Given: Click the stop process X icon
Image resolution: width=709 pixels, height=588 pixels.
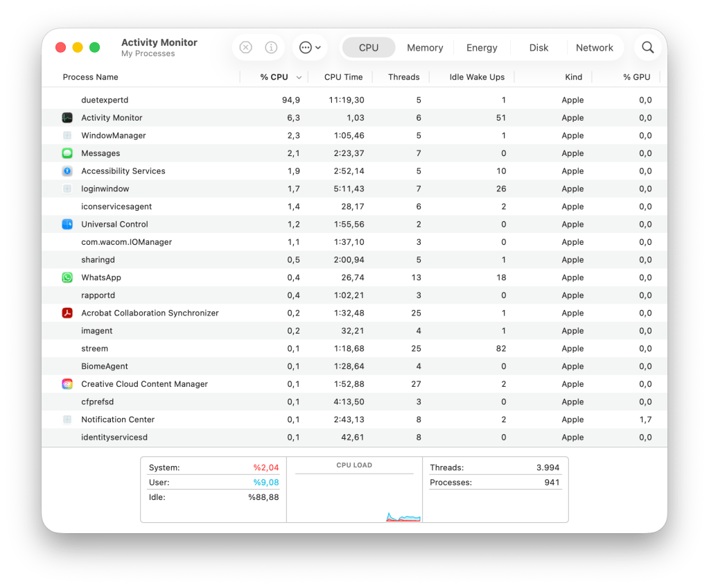Looking at the screenshot, I should click(x=245, y=48).
